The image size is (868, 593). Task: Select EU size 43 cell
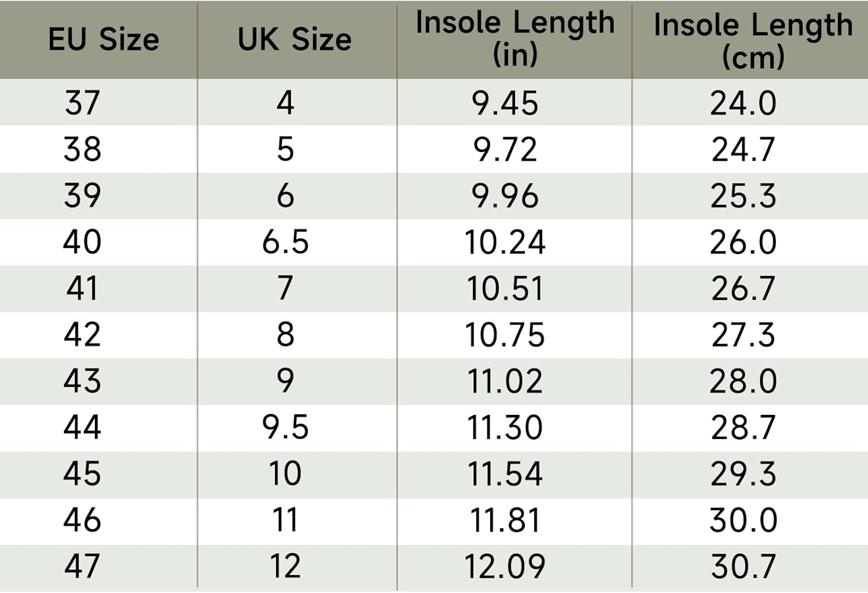(x=82, y=381)
